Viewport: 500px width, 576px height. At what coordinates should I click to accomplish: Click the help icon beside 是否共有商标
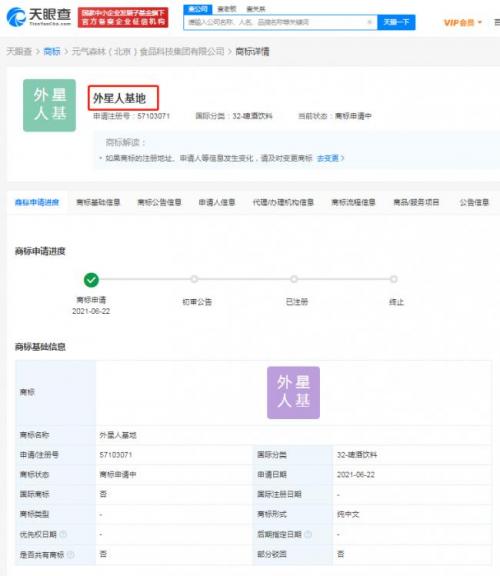pyautogui.click(x=71, y=554)
